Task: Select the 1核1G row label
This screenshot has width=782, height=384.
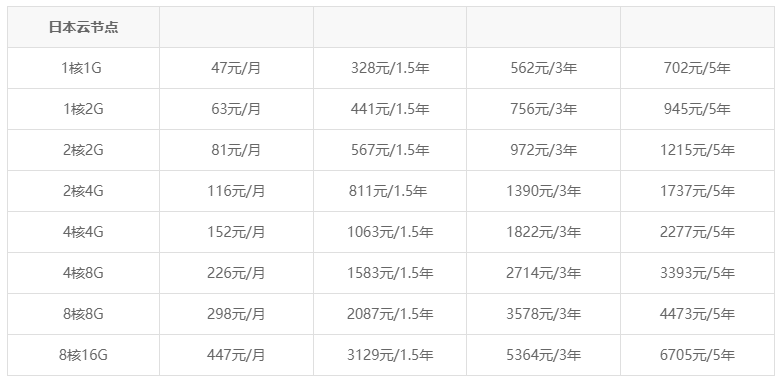Action: click(x=82, y=68)
